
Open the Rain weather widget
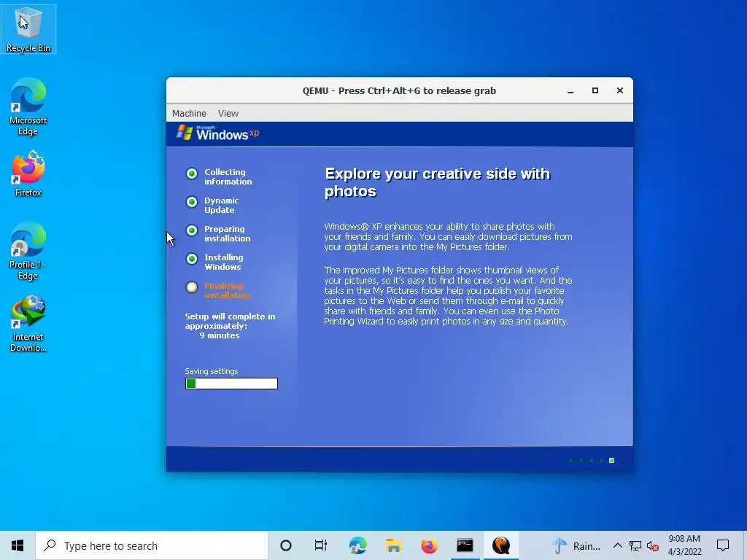tap(576, 545)
